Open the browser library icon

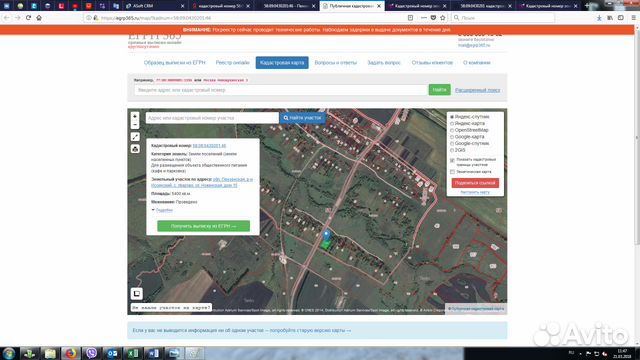[x=610, y=18]
